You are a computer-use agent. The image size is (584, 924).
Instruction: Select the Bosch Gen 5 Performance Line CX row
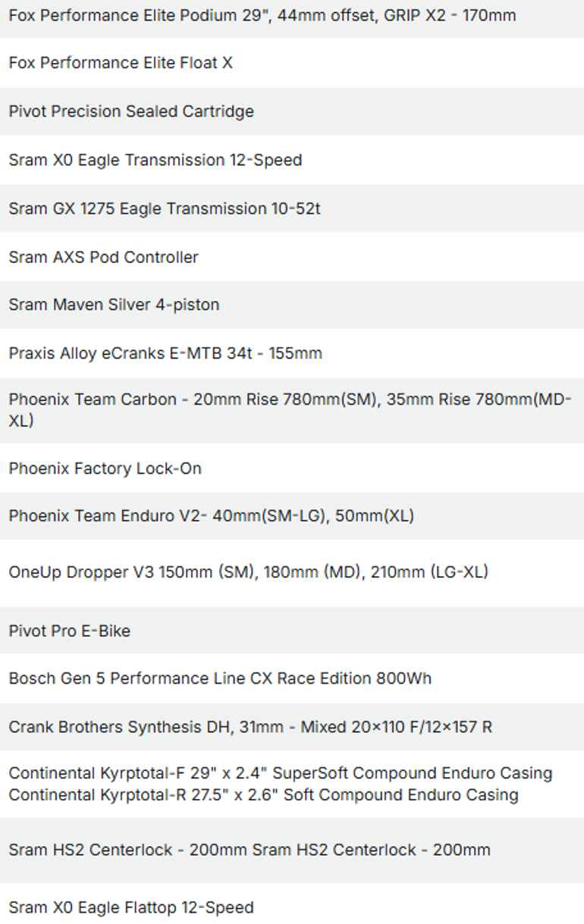pyautogui.click(x=292, y=678)
